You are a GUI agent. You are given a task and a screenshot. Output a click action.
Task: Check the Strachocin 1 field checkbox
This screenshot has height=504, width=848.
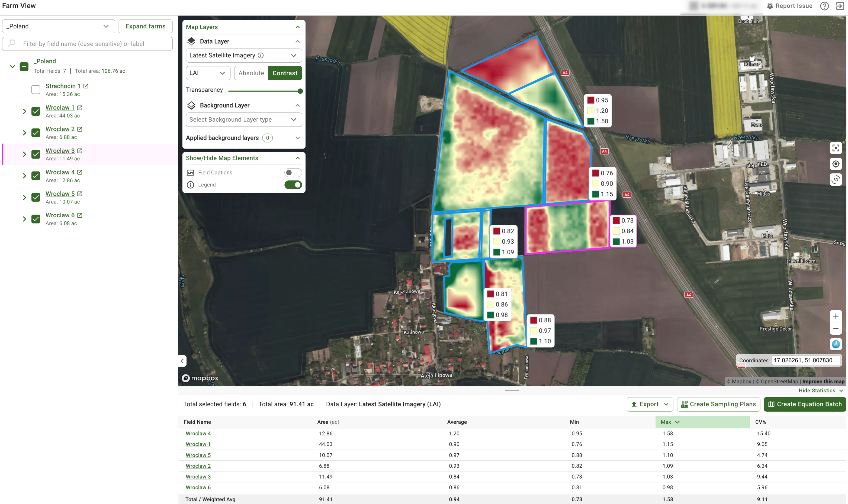[36, 89]
